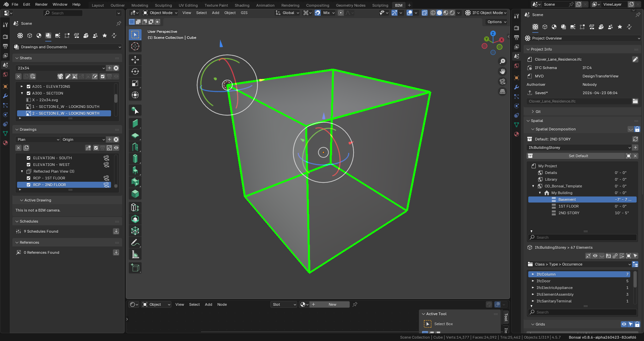This screenshot has width=644, height=341.
Task: Click the sheets list scrollbar
Action: coord(116,98)
